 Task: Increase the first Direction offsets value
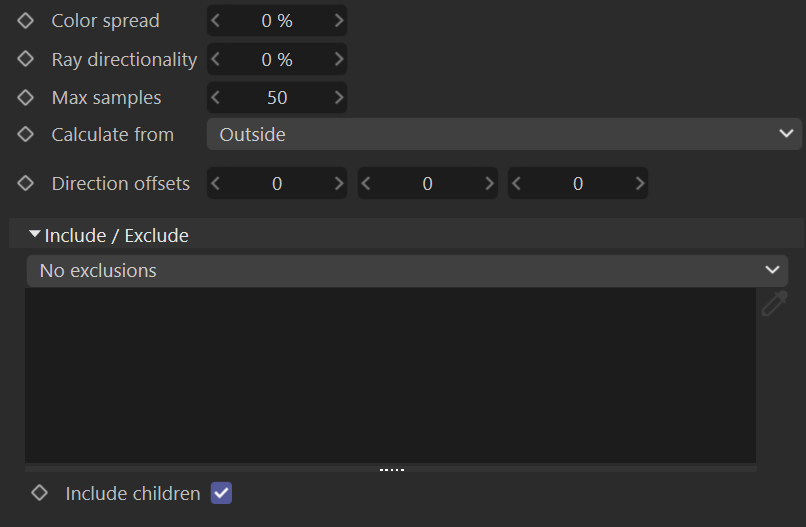click(338, 184)
